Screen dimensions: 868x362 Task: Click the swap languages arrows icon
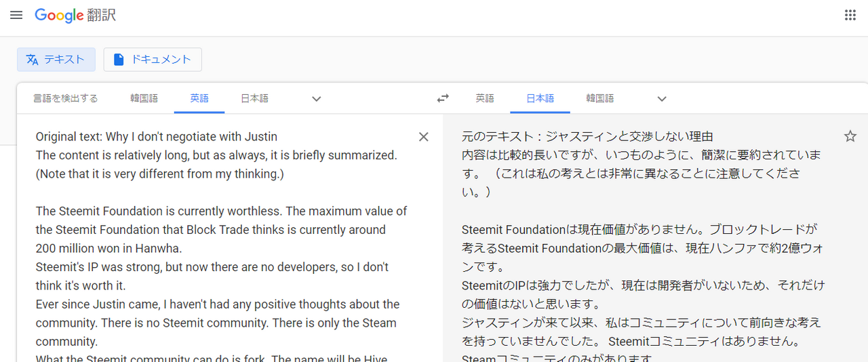pos(443,98)
